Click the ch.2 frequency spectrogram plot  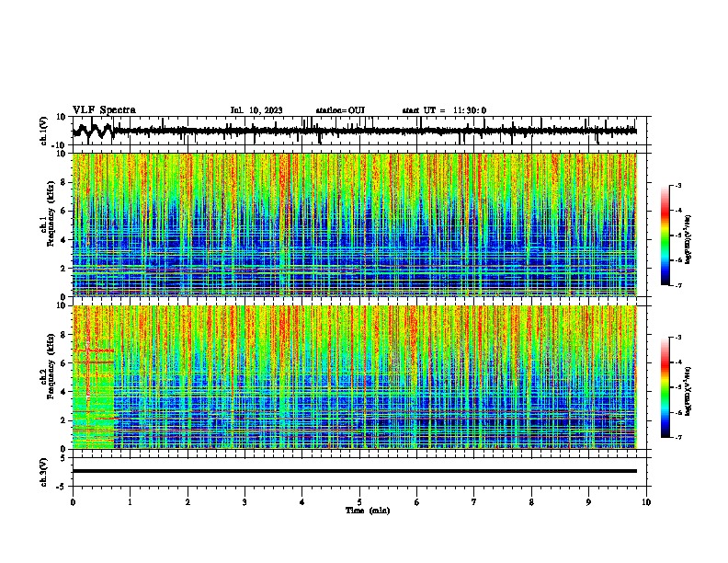(355, 377)
